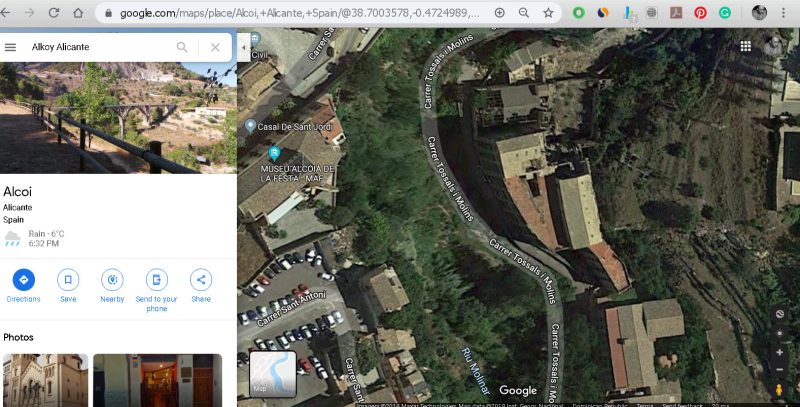Open the Google apps grid on the map
The height and width of the screenshot is (407, 800).
point(745,46)
